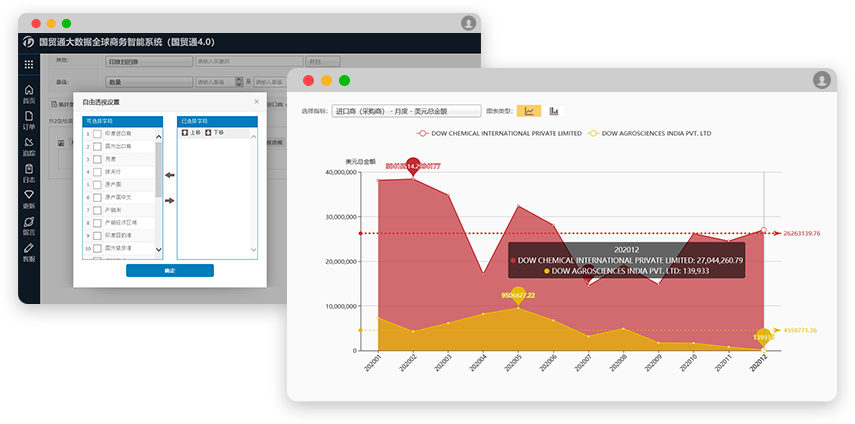This screenshot has height=424, width=855.
Task: Click yellow peak pin marker 9506827.22
Action: tap(518, 295)
